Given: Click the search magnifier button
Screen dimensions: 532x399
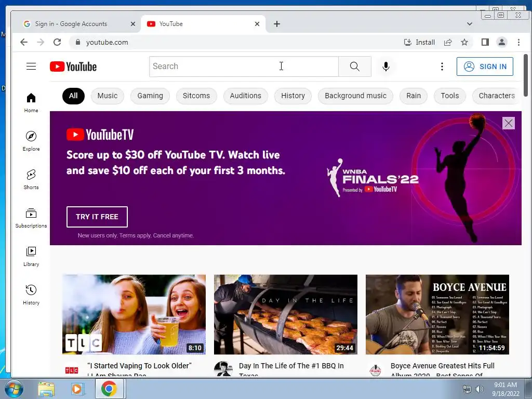Looking at the screenshot, I should click(x=354, y=66).
